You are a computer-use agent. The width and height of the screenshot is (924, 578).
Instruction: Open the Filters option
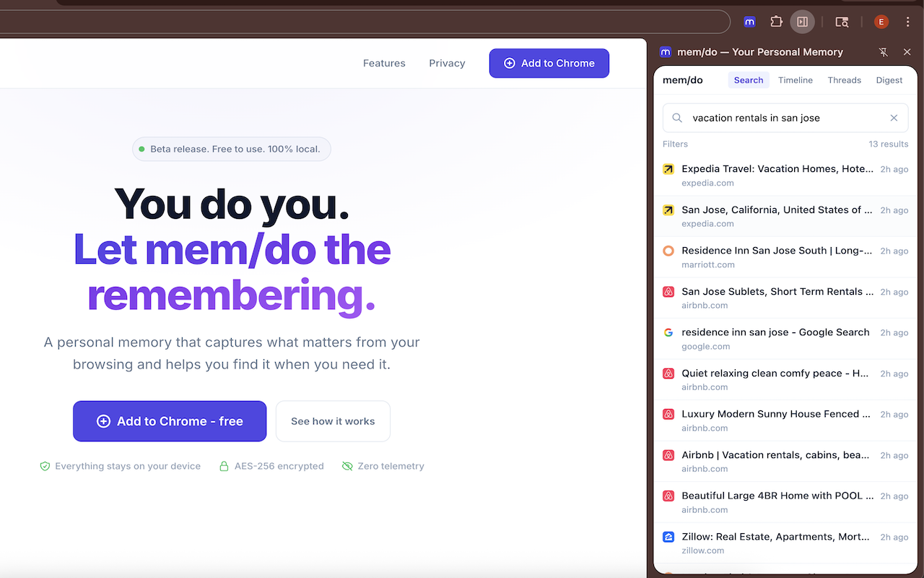675,144
